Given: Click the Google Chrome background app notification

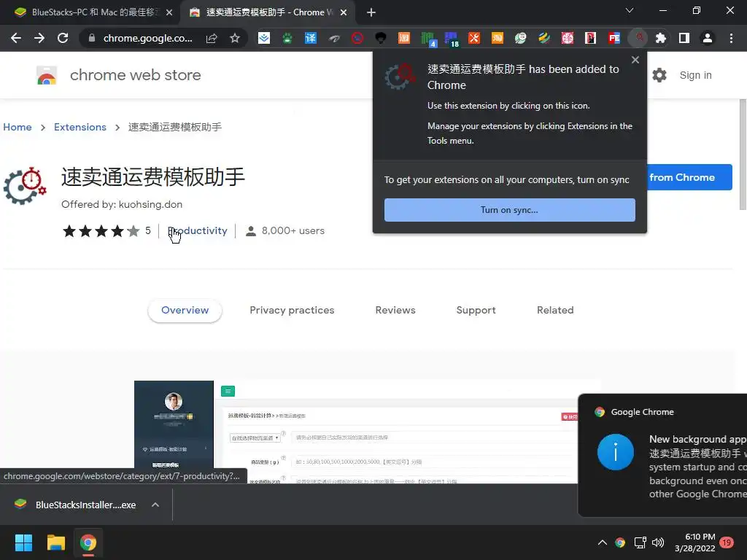Looking at the screenshot, I should (x=662, y=455).
